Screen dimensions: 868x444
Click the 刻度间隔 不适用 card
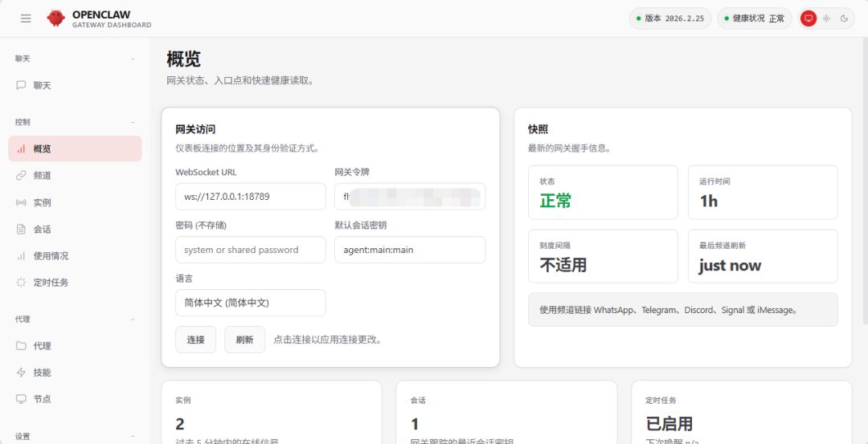pyautogui.click(x=603, y=256)
